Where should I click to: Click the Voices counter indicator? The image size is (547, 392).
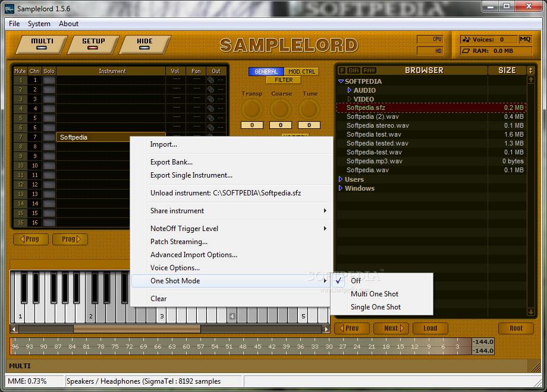488,39
